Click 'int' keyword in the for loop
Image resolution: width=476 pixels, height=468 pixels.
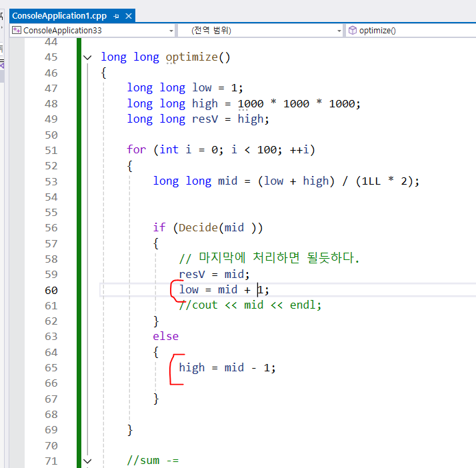click(169, 149)
